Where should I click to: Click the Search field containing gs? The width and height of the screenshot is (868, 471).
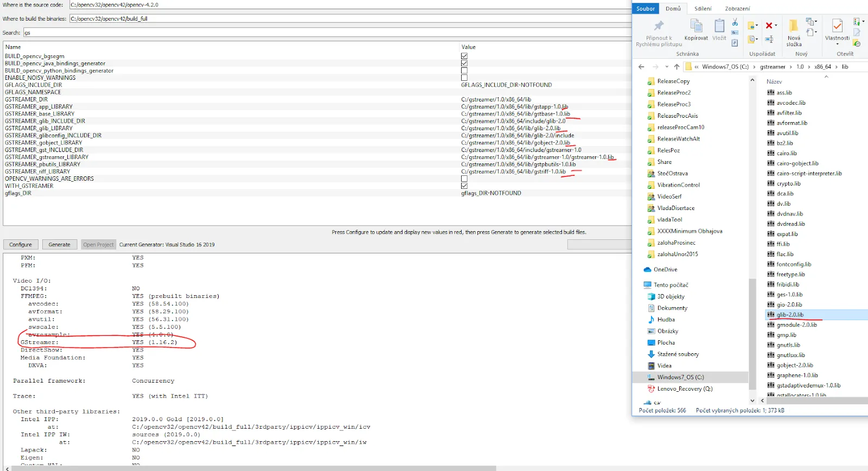point(327,33)
